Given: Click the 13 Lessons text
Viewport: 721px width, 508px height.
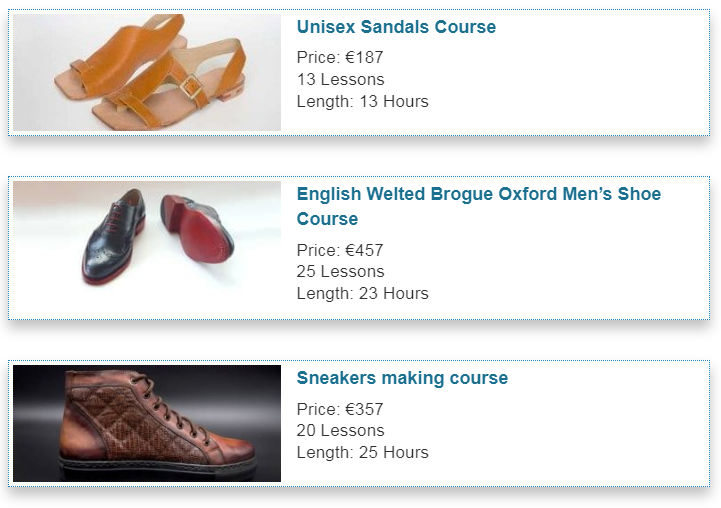Looking at the screenshot, I should [x=340, y=79].
